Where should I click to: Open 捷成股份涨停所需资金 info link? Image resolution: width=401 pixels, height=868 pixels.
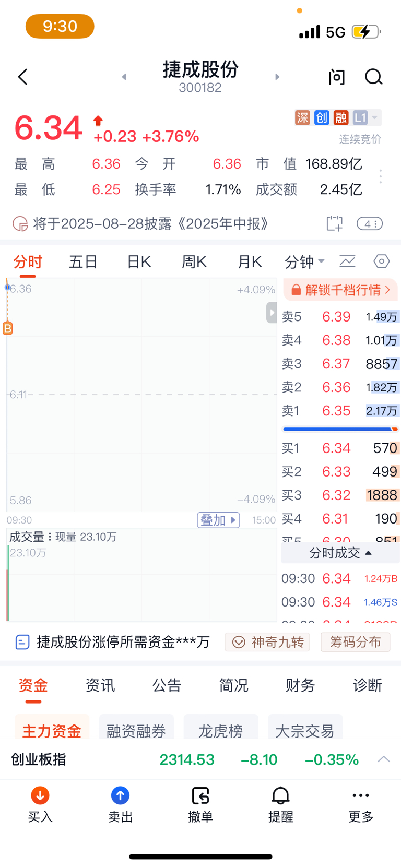pos(113,641)
